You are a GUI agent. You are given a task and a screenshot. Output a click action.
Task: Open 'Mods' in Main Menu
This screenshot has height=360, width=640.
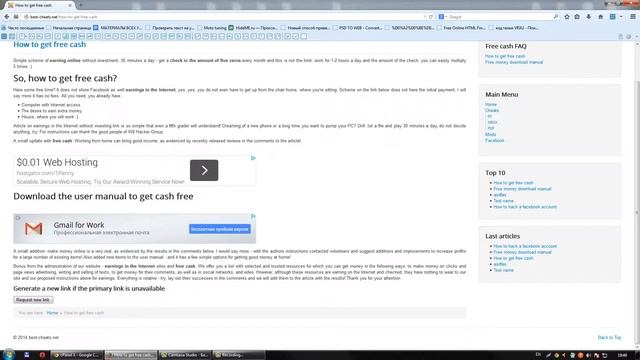490,134
